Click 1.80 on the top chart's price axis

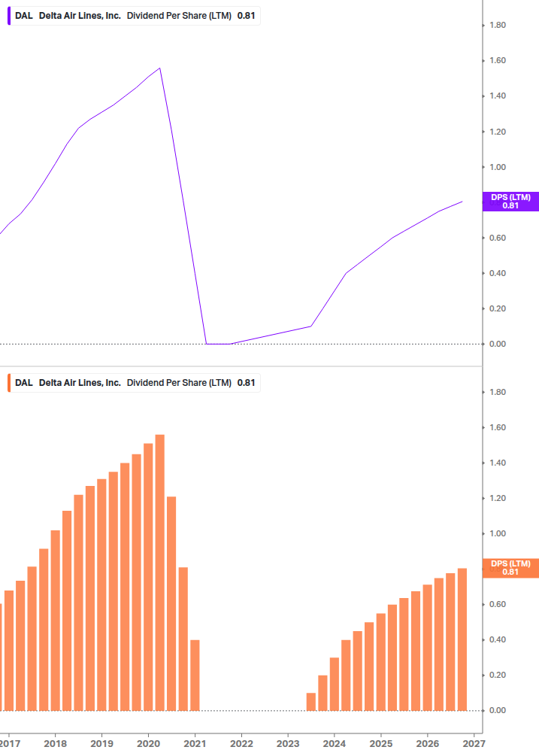[498, 25]
